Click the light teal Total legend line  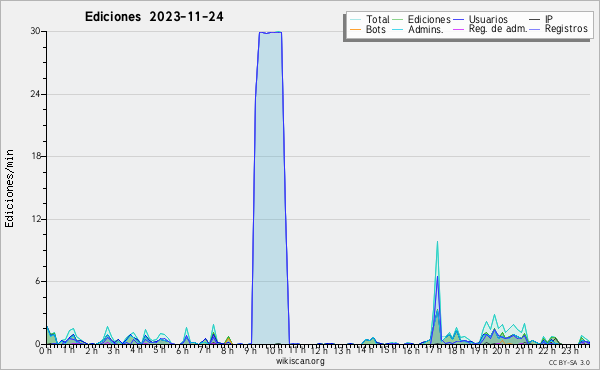[x=355, y=20]
